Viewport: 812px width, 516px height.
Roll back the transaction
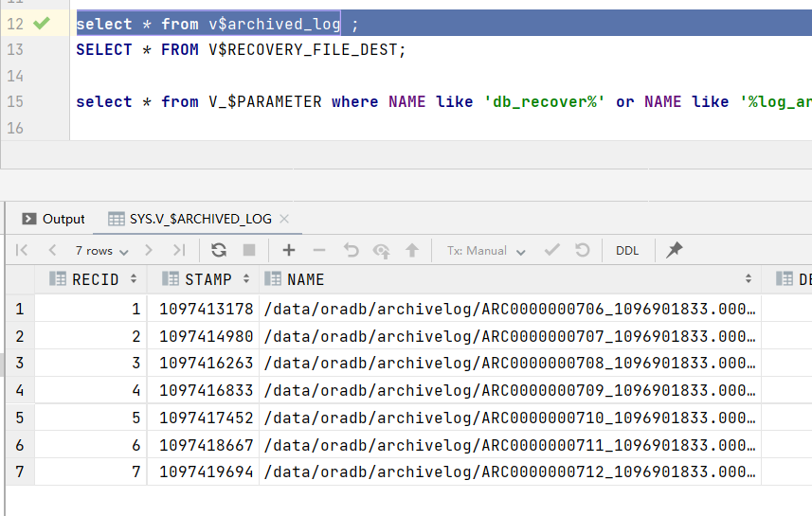click(x=583, y=251)
